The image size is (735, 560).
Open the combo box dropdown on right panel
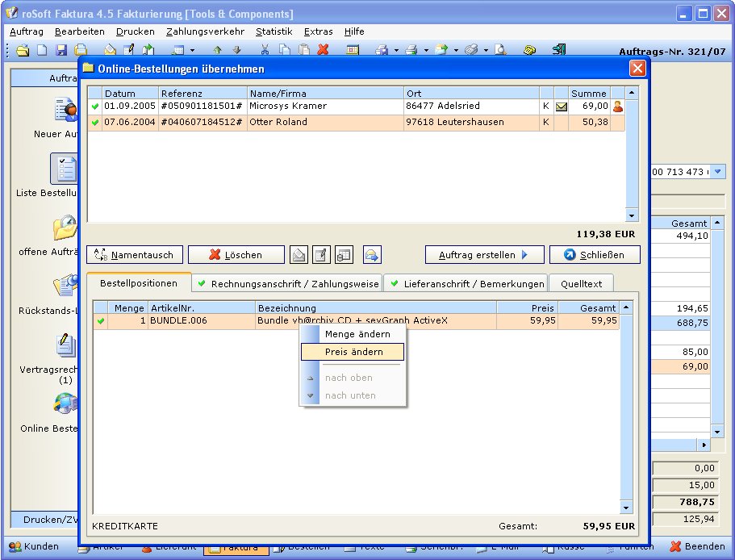(x=718, y=172)
